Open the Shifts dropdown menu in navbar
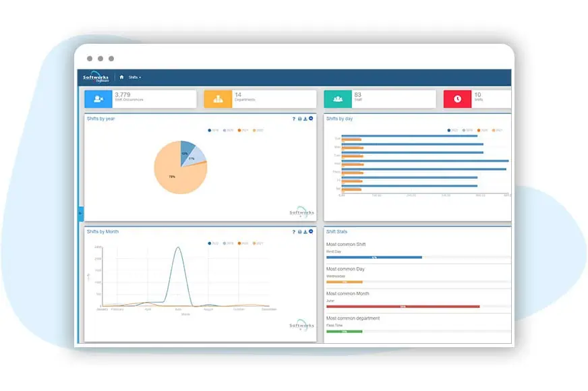Viewport: 588px width, 391px height. tap(135, 78)
